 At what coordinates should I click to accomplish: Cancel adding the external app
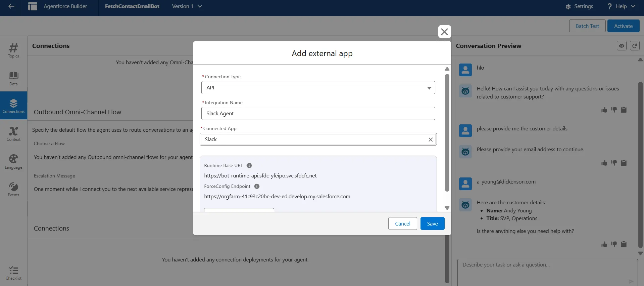pos(402,223)
